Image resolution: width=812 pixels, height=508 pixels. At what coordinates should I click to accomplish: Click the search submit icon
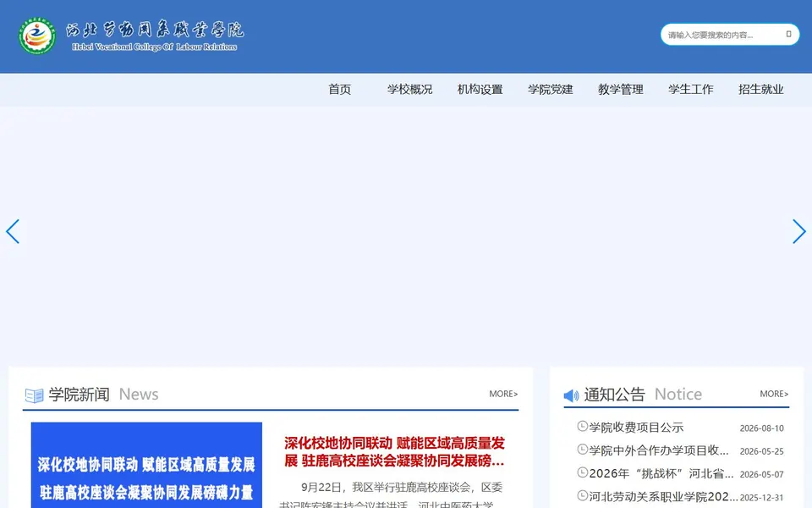[788, 34]
